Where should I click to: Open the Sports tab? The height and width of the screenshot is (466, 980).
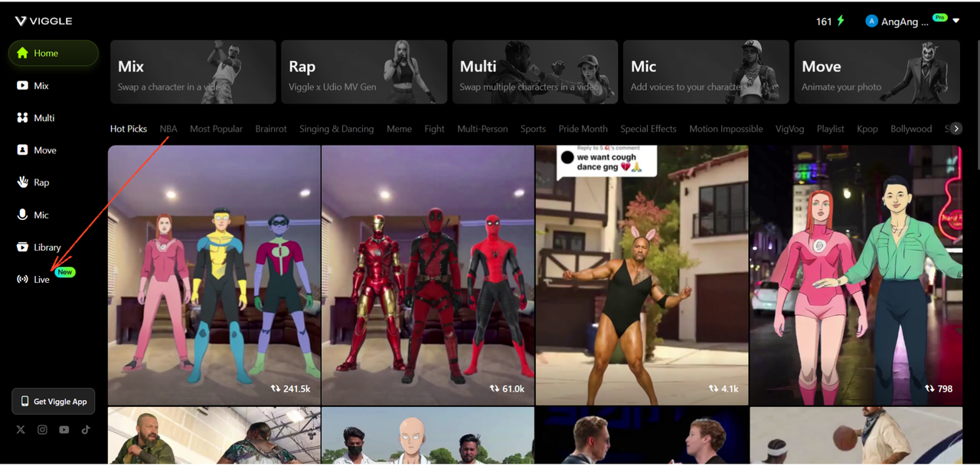[533, 129]
